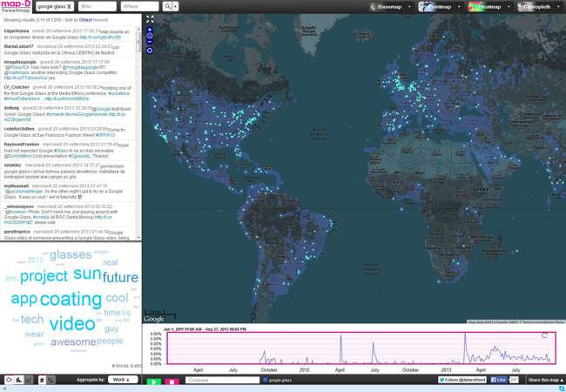Select word 'video' in word cloud
The image size is (566, 392).
(72, 323)
